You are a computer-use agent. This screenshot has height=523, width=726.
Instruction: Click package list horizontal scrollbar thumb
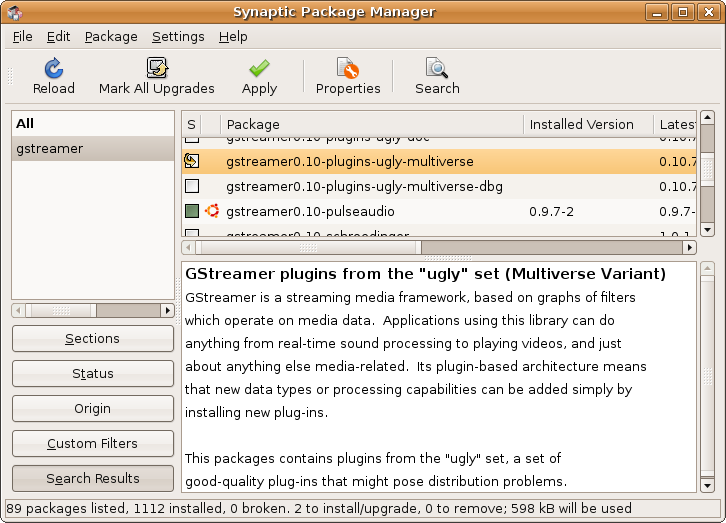click(308, 248)
